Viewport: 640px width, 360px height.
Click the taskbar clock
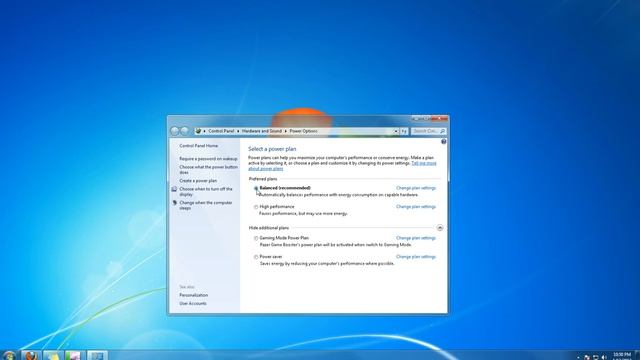pyautogui.click(x=622, y=356)
